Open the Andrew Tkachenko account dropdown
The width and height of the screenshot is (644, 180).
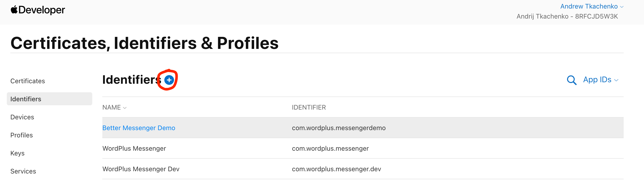click(592, 6)
